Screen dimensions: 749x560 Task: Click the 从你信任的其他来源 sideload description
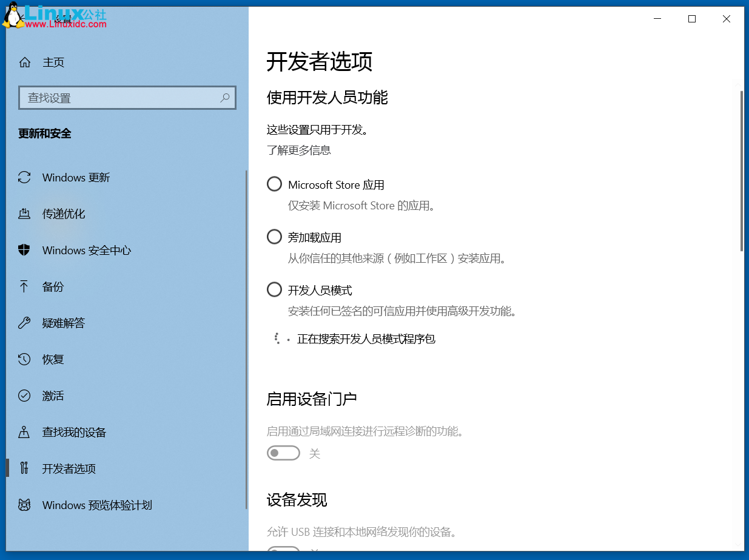pos(397,258)
